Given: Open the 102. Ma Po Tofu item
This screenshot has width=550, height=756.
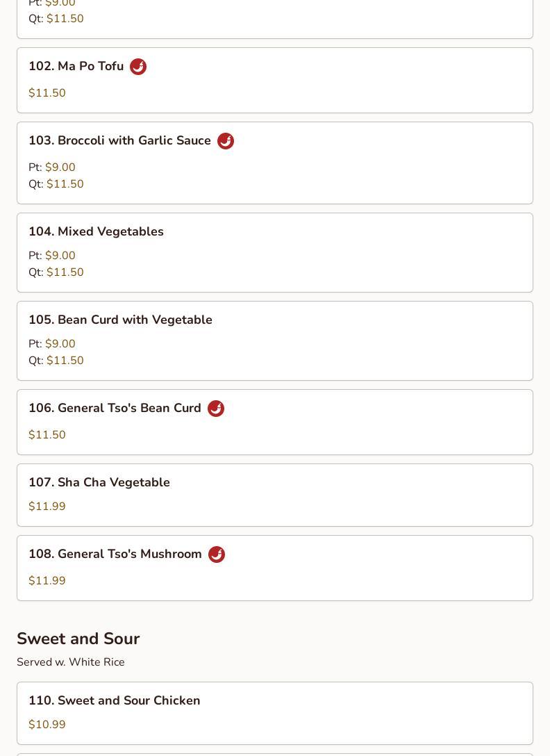Looking at the screenshot, I should tap(76, 67).
